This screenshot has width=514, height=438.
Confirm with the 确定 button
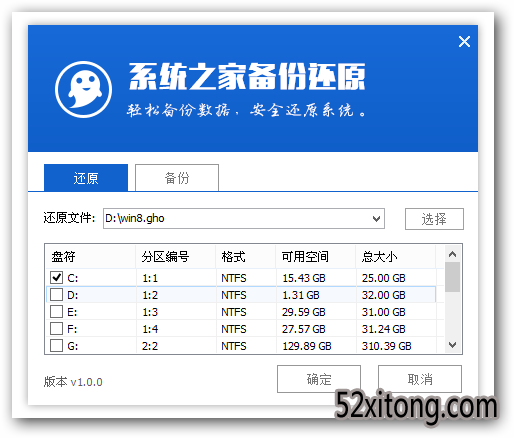(319, 379)
